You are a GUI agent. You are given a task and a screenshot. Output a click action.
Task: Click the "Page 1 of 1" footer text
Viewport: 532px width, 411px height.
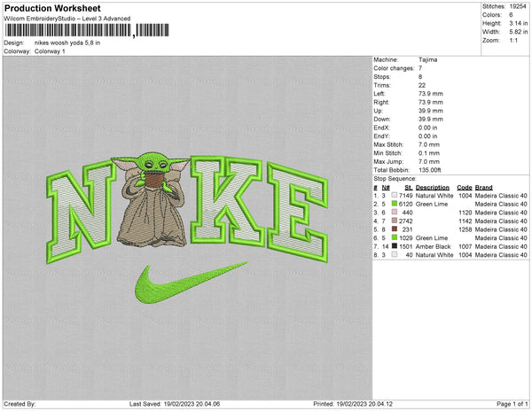512,404
